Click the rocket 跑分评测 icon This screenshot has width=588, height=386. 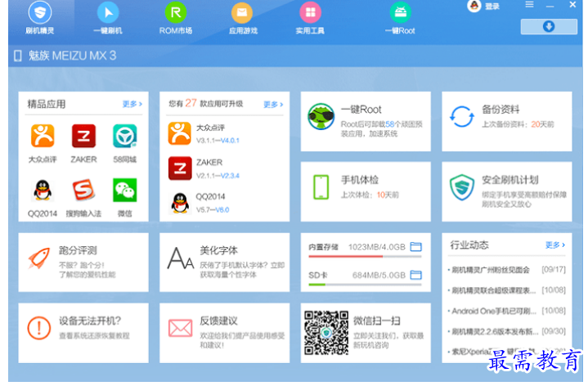pos(39,258)
